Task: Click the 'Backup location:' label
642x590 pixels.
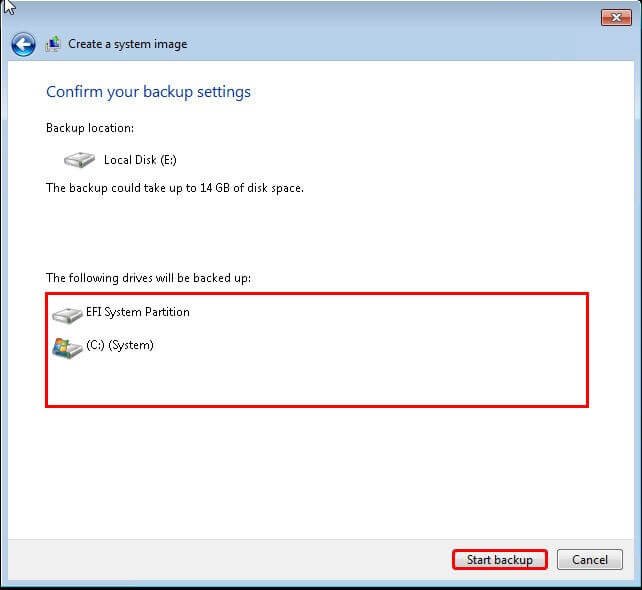Action: (x=90, y=128)
